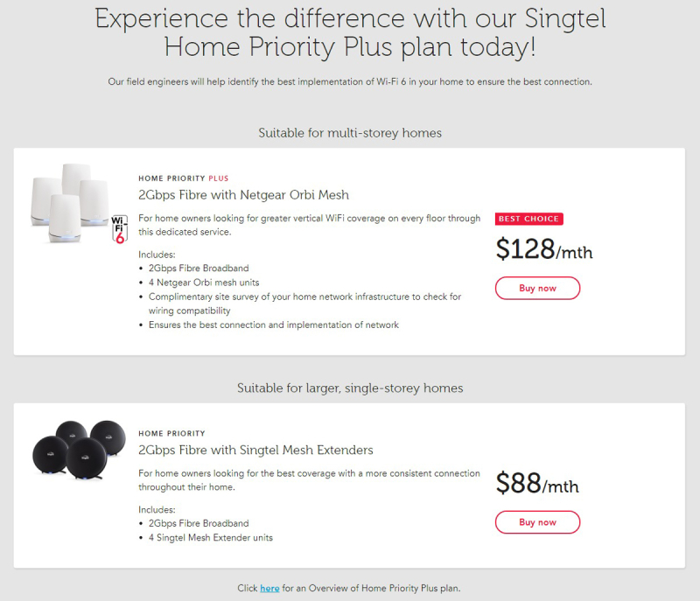Click the $128/mth price text
This screenshot has height=601, width=700.
544,249
